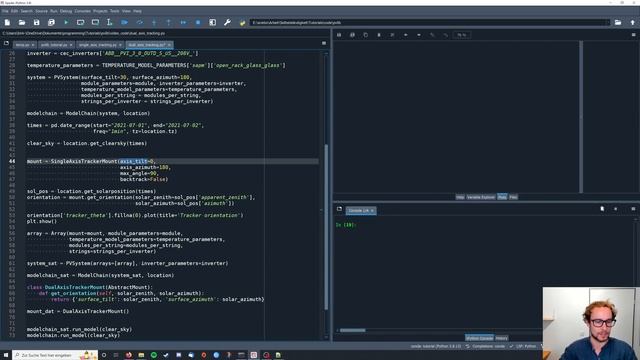Show next plot arrow
640x360 pixels.
[x=419, y=35]
